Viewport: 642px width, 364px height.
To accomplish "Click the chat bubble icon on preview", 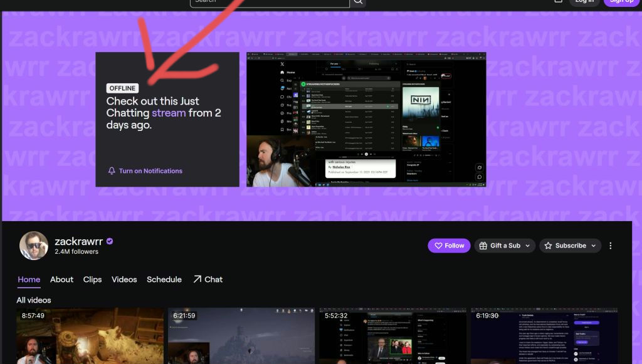I will [479, 177].
